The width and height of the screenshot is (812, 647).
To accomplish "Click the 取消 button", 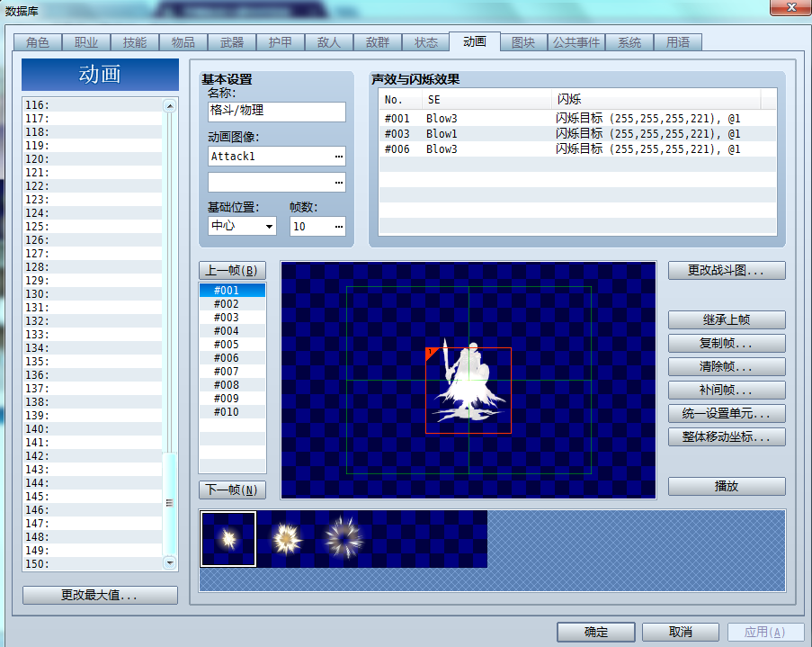I will pos(681,632).
